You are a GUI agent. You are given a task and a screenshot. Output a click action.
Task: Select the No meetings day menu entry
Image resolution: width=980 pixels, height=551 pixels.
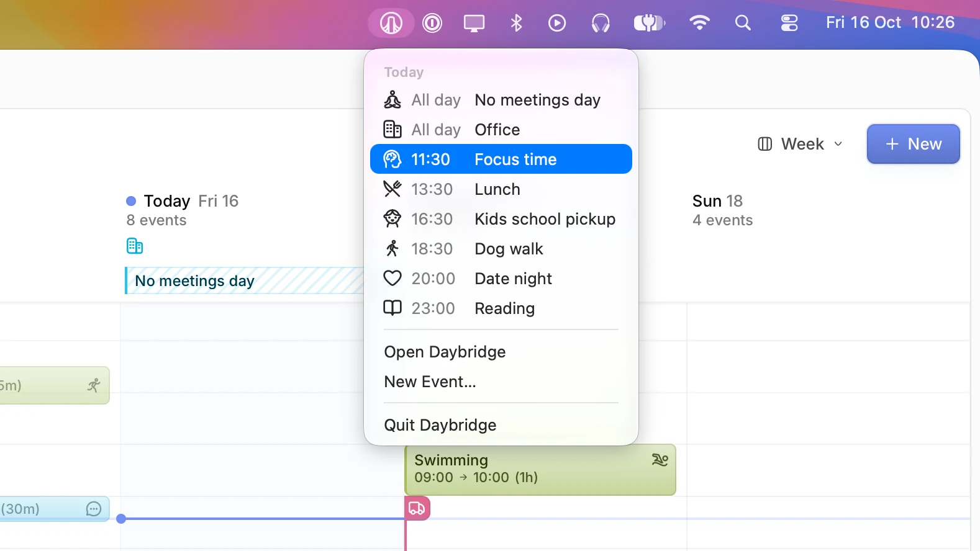501,100
